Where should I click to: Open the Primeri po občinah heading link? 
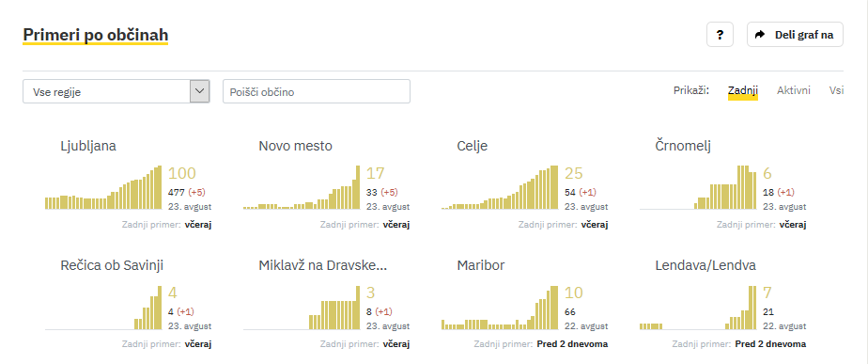95,35
